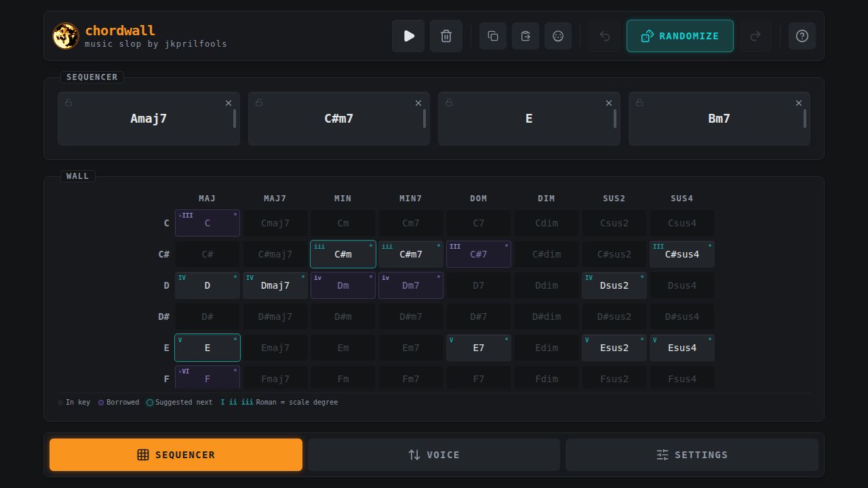Toggle lock on the Amaj7 slot
The height and width of the screenshot is (488, 868).
(x=68, y=103)
